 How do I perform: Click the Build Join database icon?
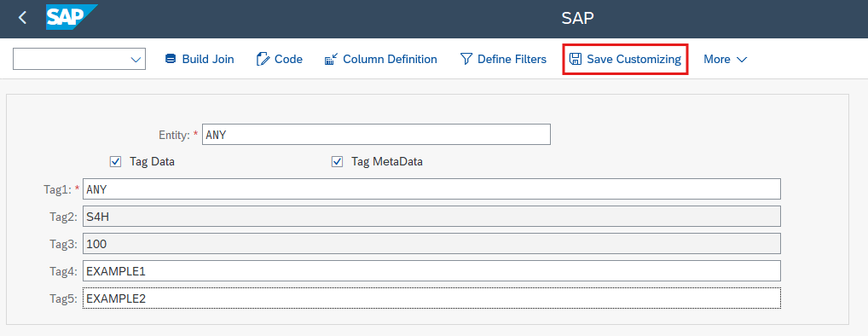coord(171,59)
